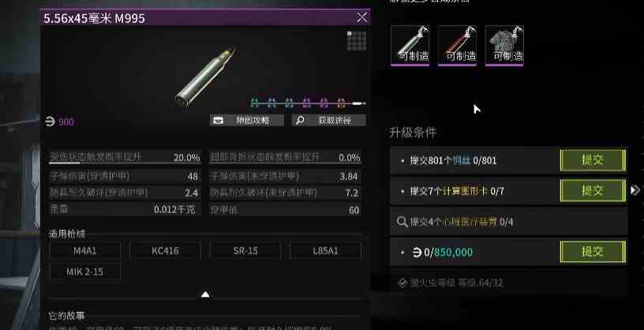This screenshot has width=644, height=330.
Task: Click the inventory grid size icon
Action: pos(357,41)
